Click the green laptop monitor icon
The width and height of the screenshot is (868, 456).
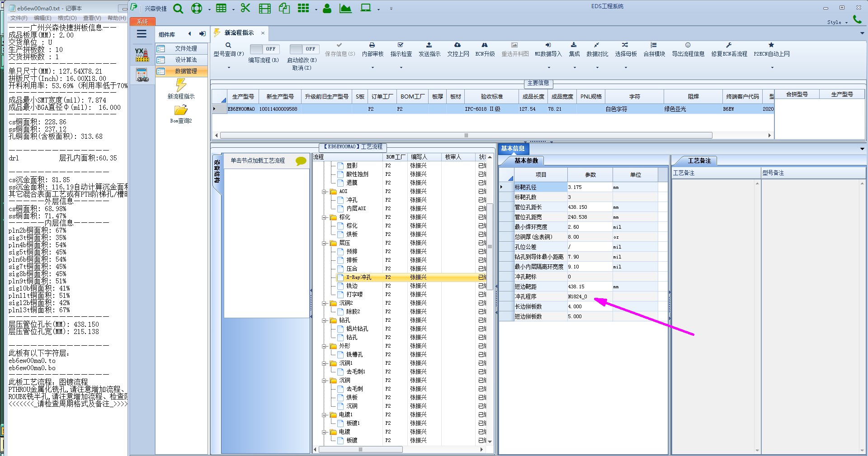pyautogui.click(x=366, y=8)
